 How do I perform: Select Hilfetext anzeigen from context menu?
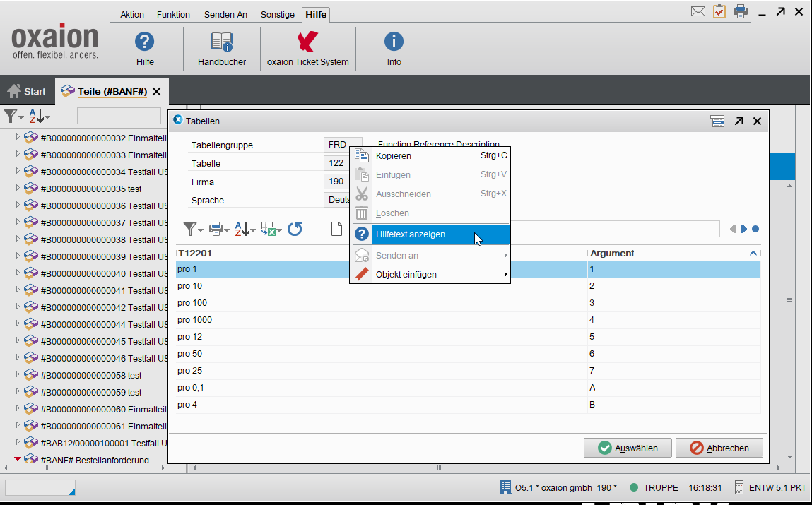[x=411, y=234]
